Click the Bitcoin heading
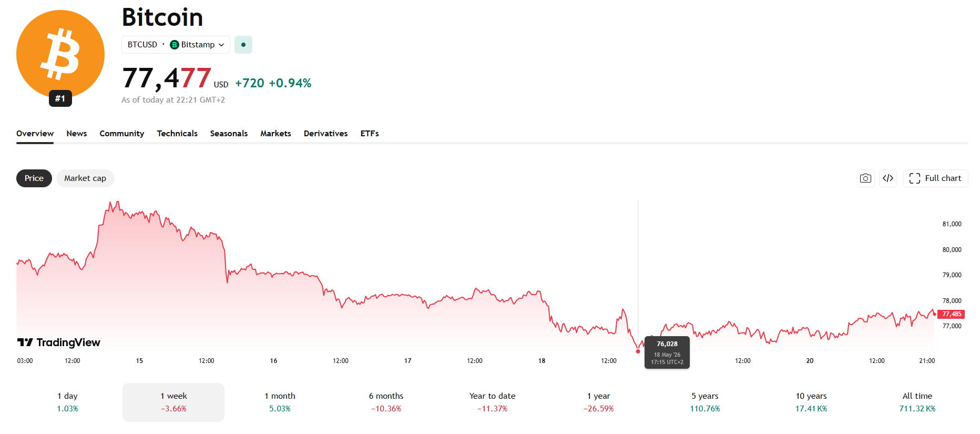Image resolution: width=980 pixels, height=434 pixels. click(x=162, y=17)
